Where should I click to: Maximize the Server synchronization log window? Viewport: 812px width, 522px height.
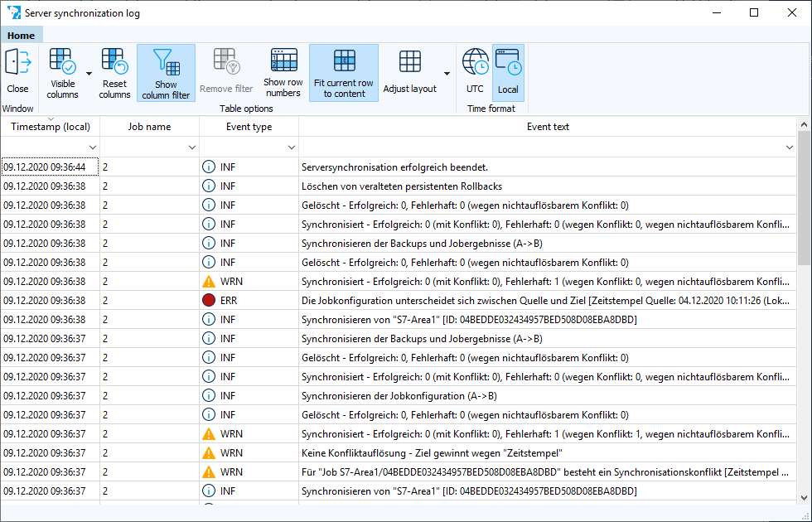tap(754, 13)
